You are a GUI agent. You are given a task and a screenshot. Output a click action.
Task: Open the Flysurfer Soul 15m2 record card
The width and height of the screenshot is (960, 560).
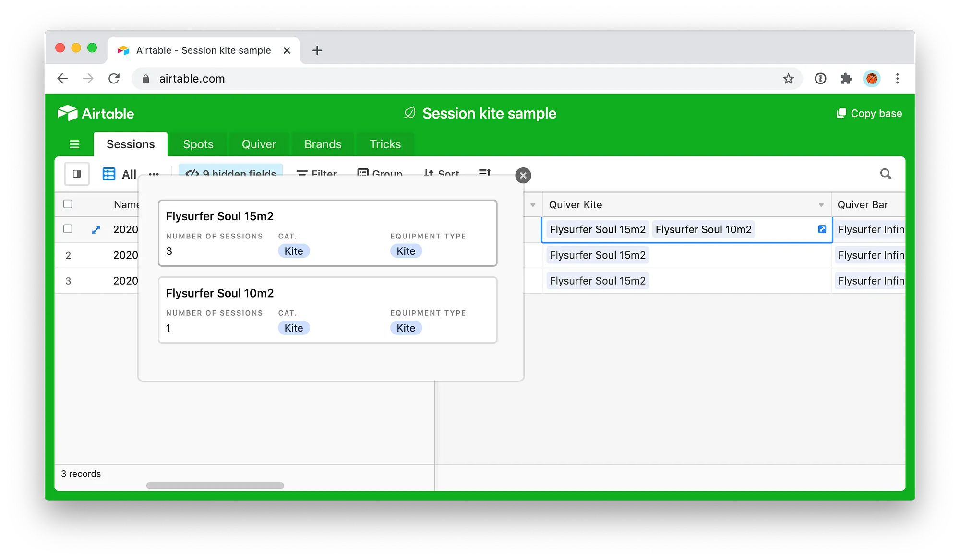(328, 233)
